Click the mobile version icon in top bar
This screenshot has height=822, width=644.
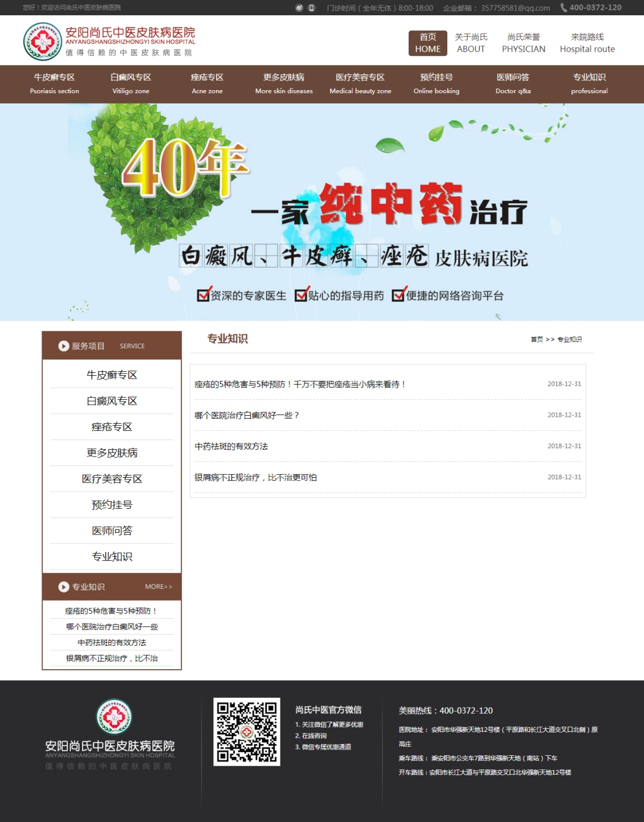310,8
